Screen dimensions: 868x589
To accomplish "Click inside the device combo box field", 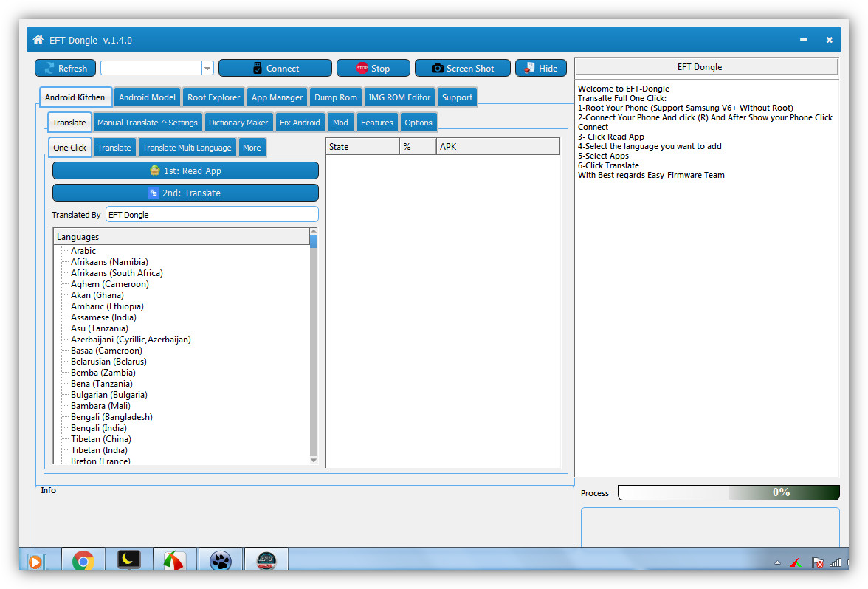I will coord(151,68).
